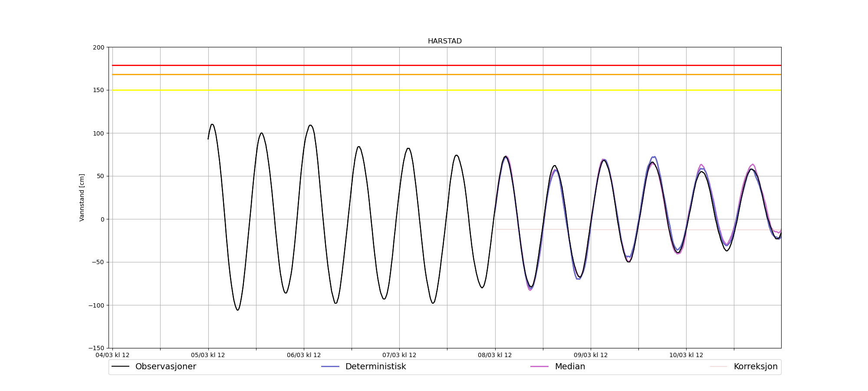This screenshot has width=868, height=391.
Task: Click the magenta Median legend line sample
Action: coord(539,367)
